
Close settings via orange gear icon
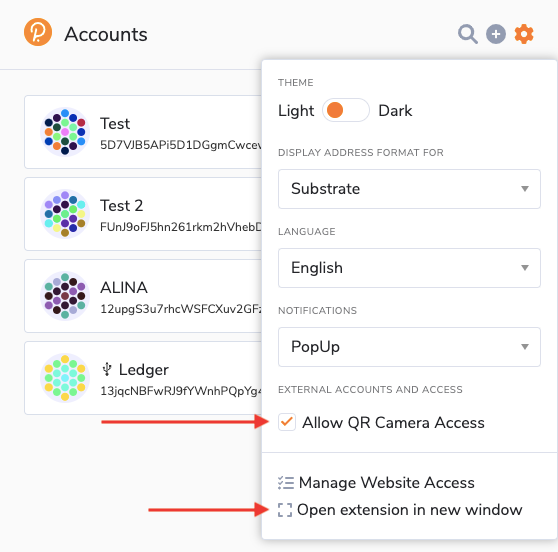(524, 34)
